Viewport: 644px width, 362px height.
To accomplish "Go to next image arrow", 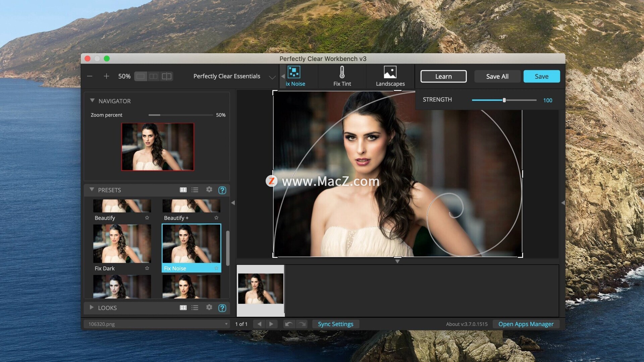I will click(271, 324).
